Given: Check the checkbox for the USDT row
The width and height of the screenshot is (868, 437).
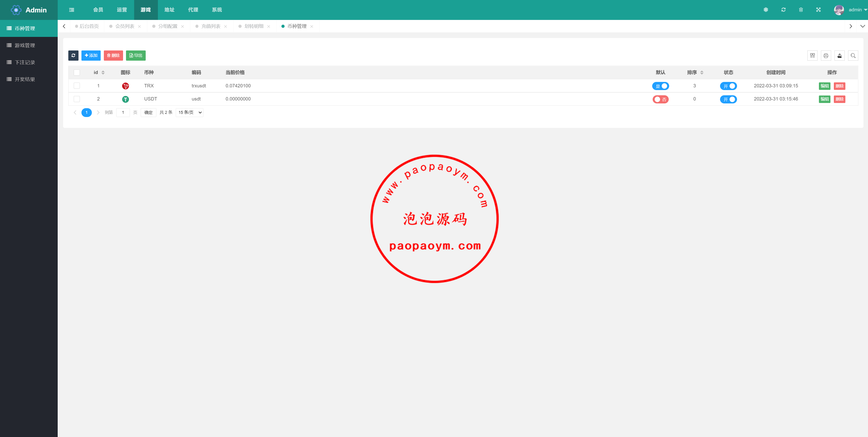Looking at the screenshot, I should (77, 99).
